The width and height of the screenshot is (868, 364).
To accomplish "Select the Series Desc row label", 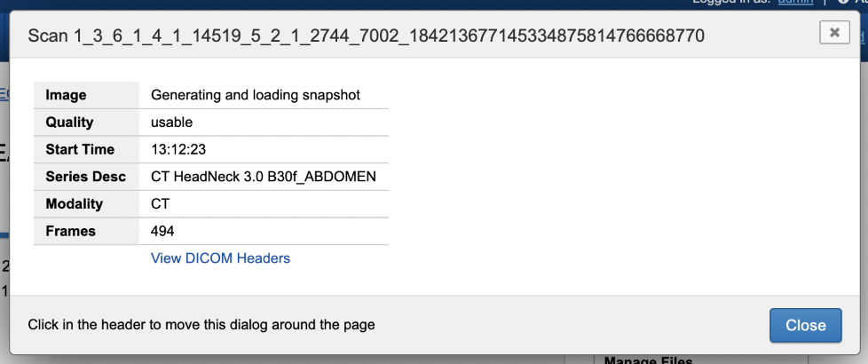I will point(85,177).
